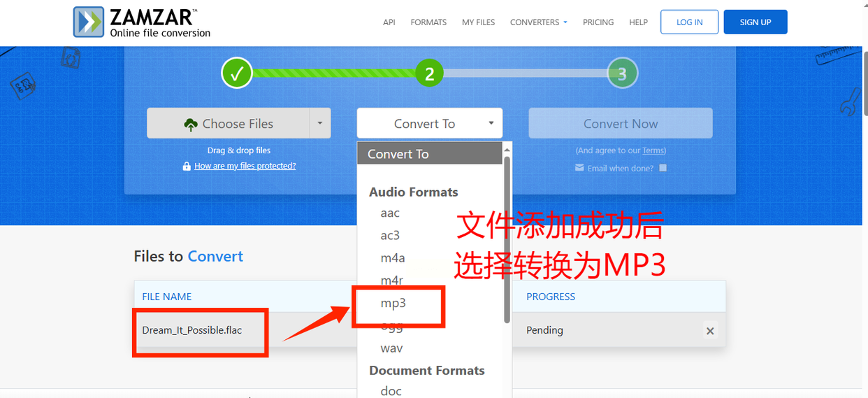This screenshot has width=868, height=398.
Task: Open the Terms link
Action: click(653, 150)
